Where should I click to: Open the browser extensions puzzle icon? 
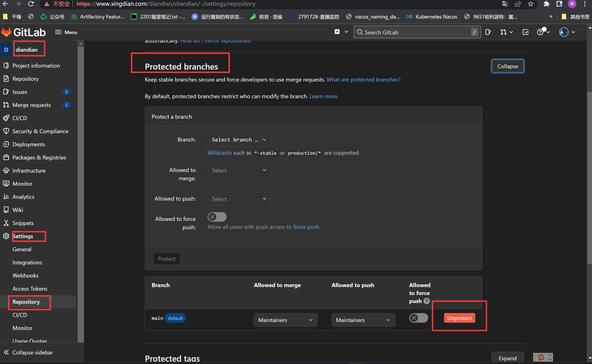pos(546,4)
